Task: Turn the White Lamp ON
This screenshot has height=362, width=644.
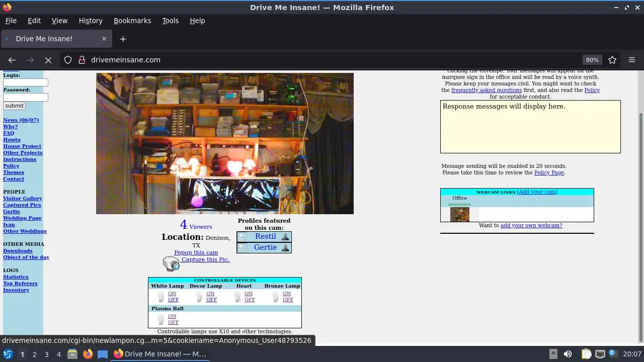Action: pyautogui.click(x=172, y=294)
